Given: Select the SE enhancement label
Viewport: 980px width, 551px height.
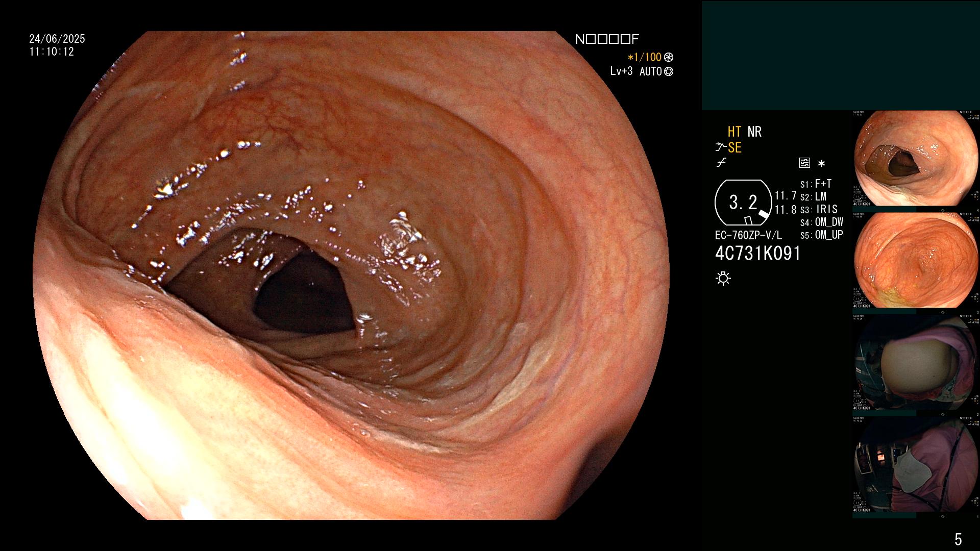Looking at the screenshot, I should click(734, 148).
